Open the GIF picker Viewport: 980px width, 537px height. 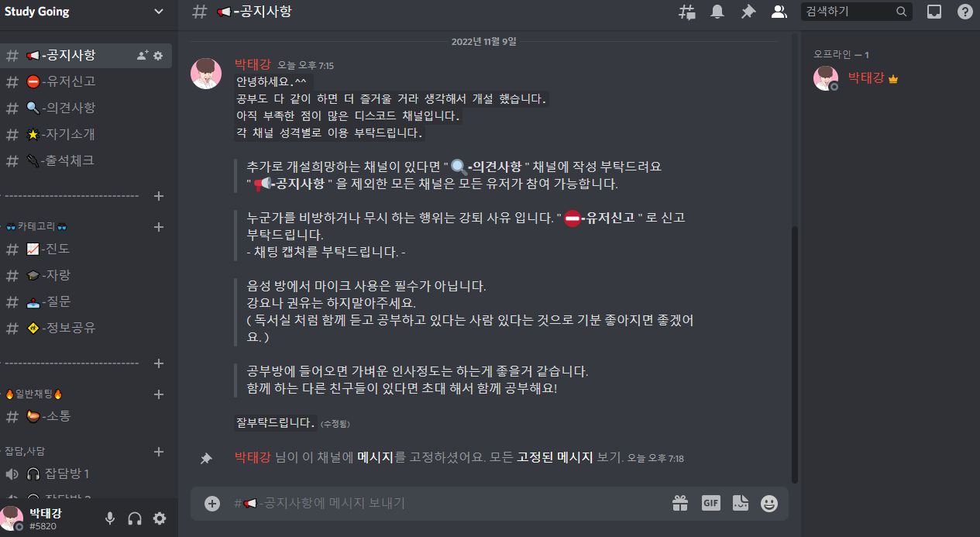point(711,504)
